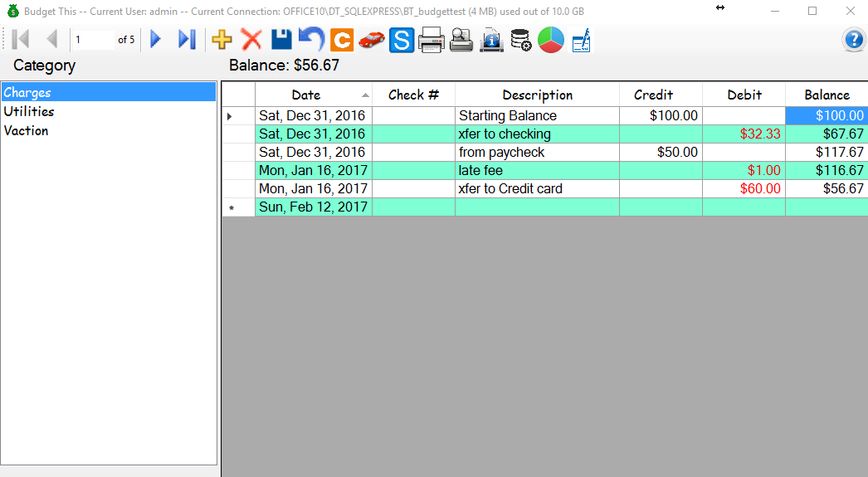Click the $50.00 credit cell
The height and width of the screenshot is (477, 868).
click(661, 152)
